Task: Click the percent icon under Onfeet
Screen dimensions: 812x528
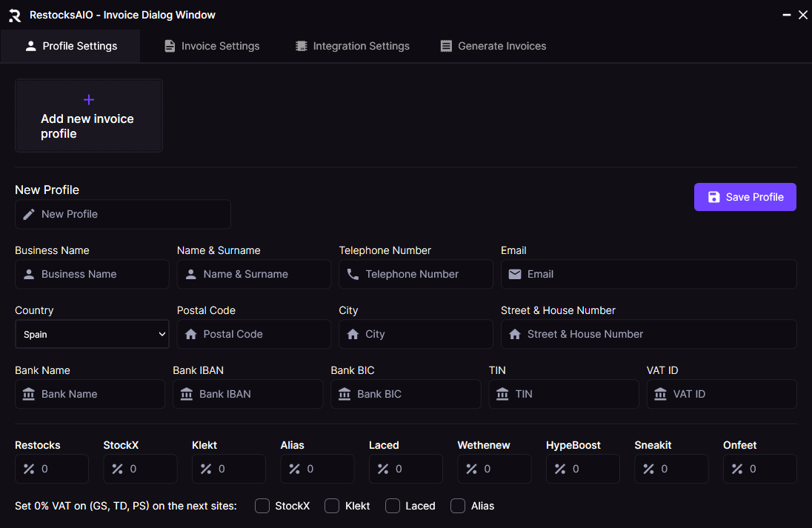Action: pyautogui.click(x=737, y=469)
